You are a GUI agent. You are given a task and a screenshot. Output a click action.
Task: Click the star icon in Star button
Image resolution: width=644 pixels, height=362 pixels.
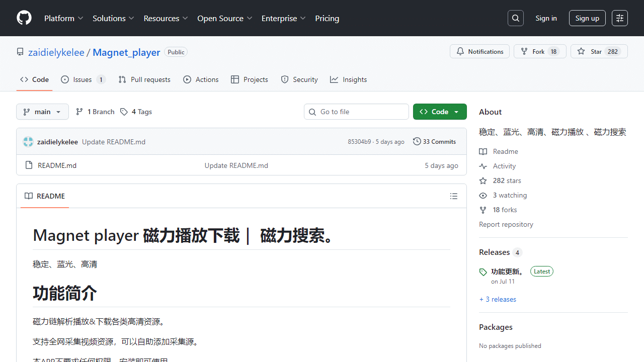[581, 51]
